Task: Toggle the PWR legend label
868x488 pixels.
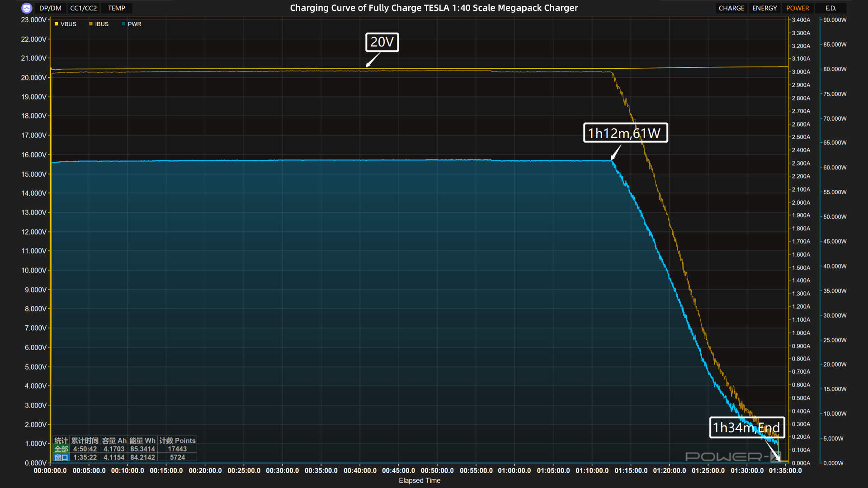Action: (x=134, y=24)
